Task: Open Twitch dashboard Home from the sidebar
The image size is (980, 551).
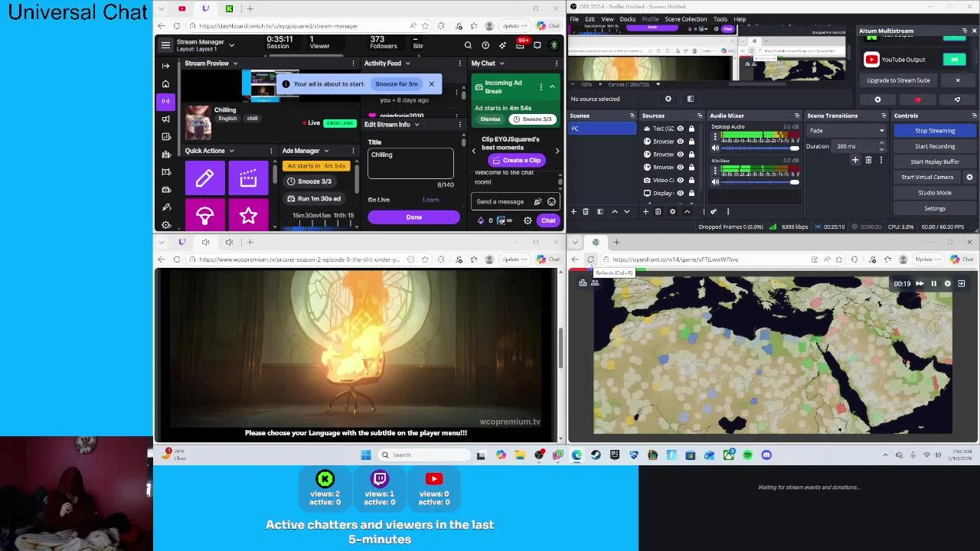Action: coord(165,83)
